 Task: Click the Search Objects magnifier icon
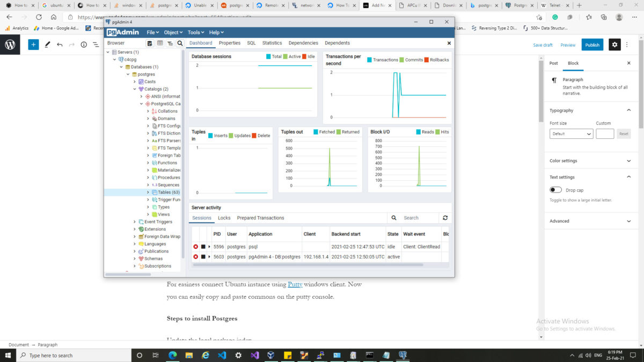180,43
